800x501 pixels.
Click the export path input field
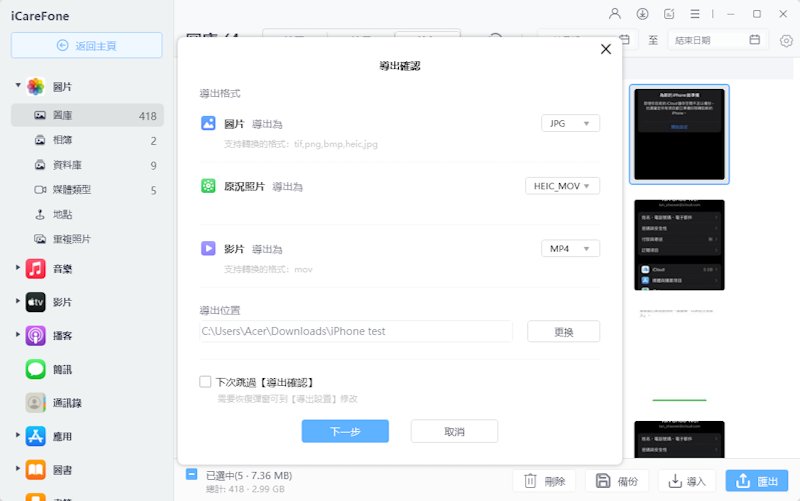click(355, 331)
